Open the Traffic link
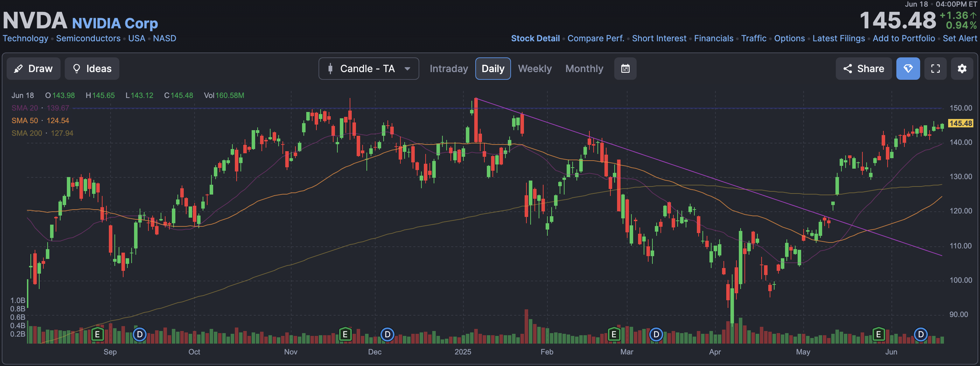Image resolution: width=980 pixels, height=366 pixels. pyautogui.click(x=754, y=38)
